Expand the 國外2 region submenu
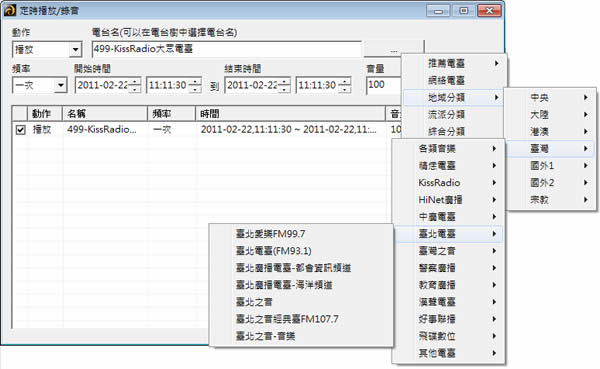The height and width of the screenshot is (369, 600). point(551,183)
